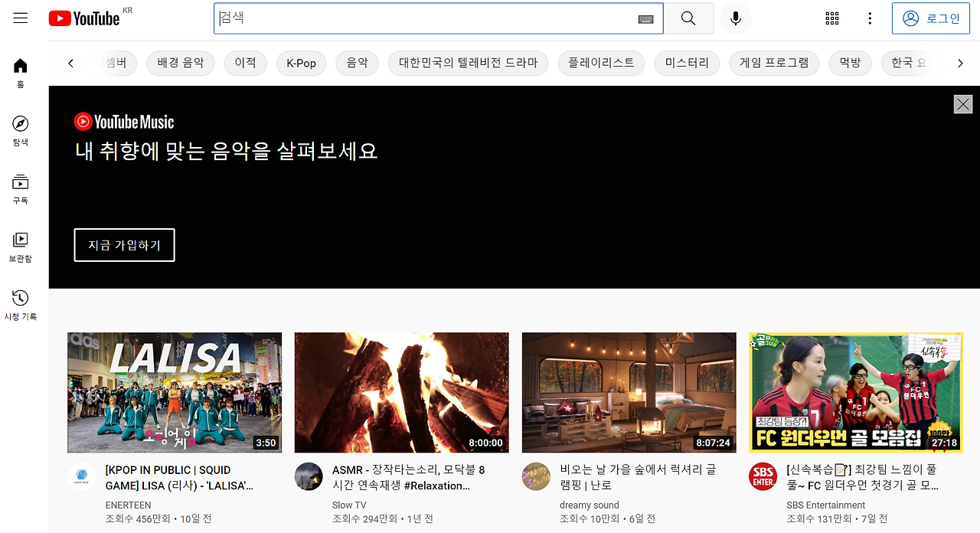Image resolution: width=980 pixels, height=533 pixels.
Task: Start voice search with the microphone icon
Action: tap(735, 18)
